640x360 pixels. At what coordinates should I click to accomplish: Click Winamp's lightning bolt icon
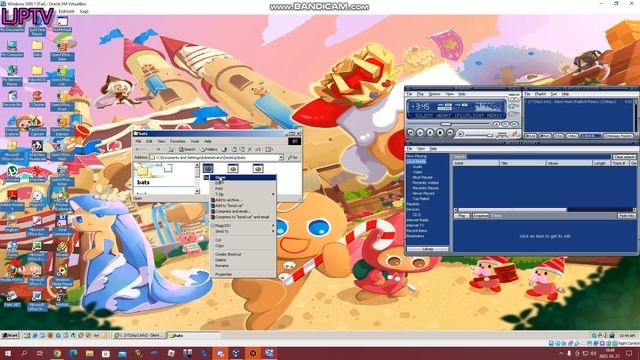point(515,133)
